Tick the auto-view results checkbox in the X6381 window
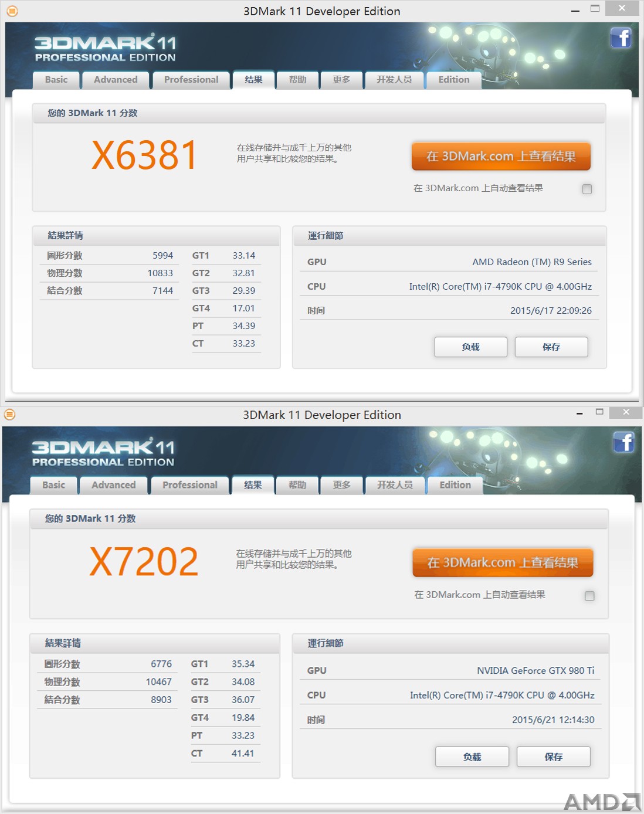The width and height of the screenshot is (644, 814). coord(587,189)
